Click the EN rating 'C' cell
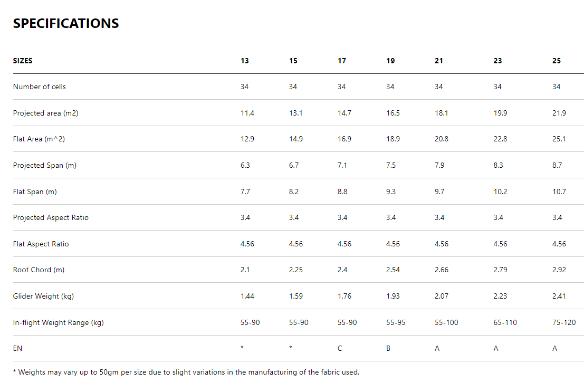 (x=340, y=348)
